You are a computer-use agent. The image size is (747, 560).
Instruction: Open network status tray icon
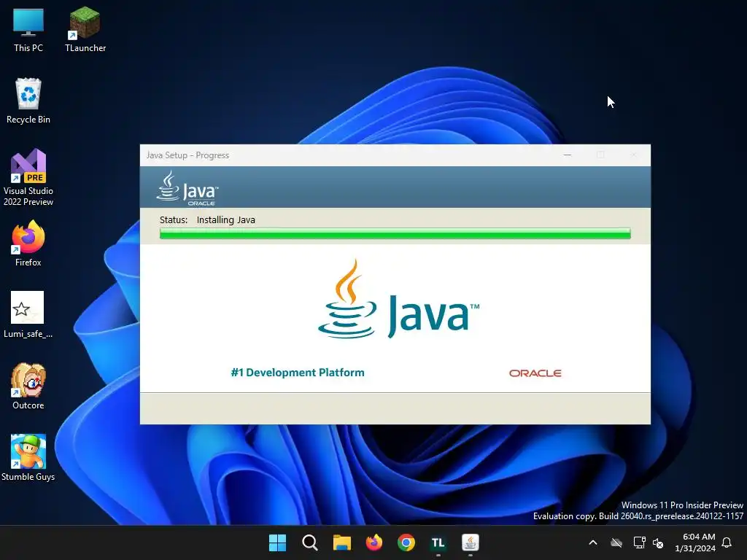click(x=639, y=542)
